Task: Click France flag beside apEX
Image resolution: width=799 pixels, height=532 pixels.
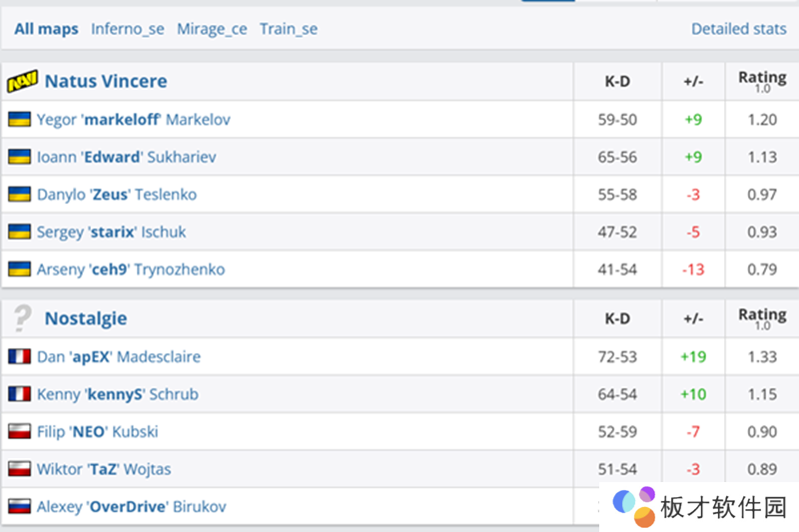Action: click(19, 357)
